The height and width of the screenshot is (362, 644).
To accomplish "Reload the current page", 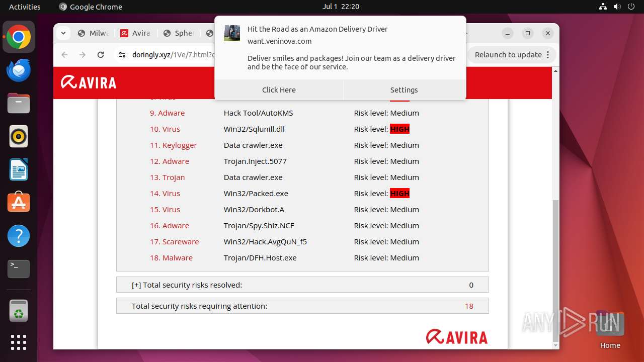I will 101,55.
